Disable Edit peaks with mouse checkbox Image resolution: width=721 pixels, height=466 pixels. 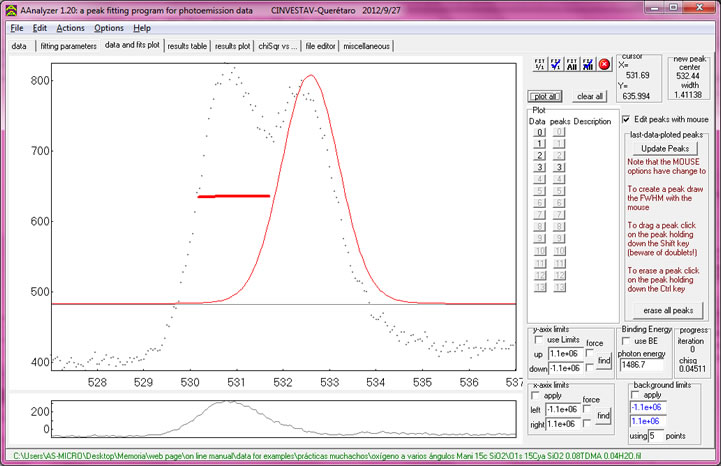[x=627, y=119]
